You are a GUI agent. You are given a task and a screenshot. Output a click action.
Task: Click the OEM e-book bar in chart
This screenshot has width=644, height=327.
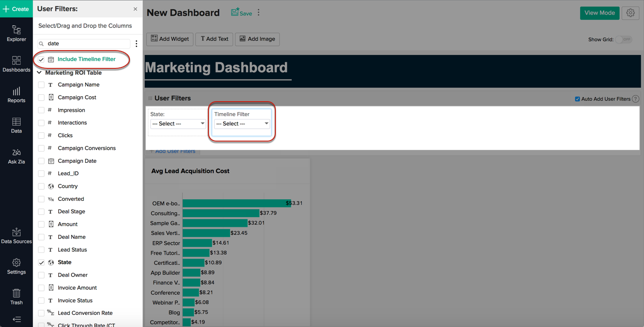coord(236,203)
